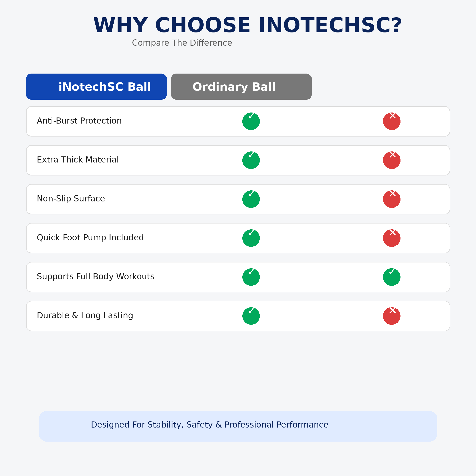The width and height of the screenshot is (476, 476).
Task: Click the green check for Anti-Burst Protection
Action: (x=251, y=121)
